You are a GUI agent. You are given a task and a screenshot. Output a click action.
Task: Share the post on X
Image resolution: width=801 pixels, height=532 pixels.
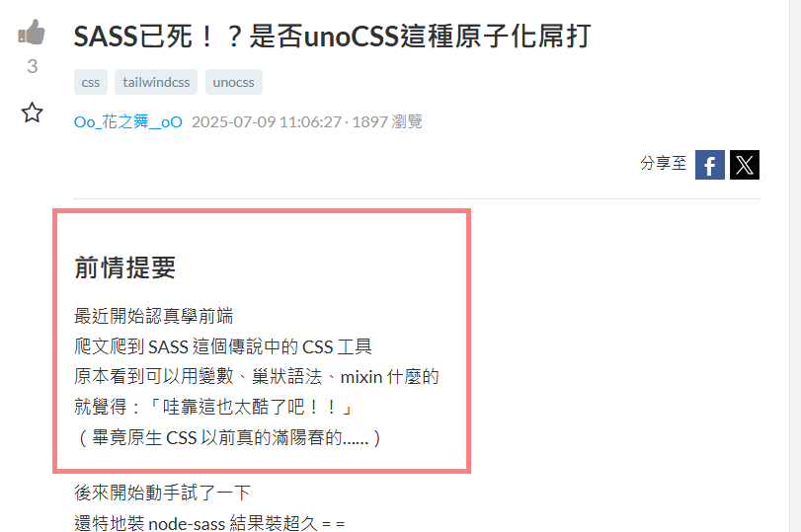[745, 165]
